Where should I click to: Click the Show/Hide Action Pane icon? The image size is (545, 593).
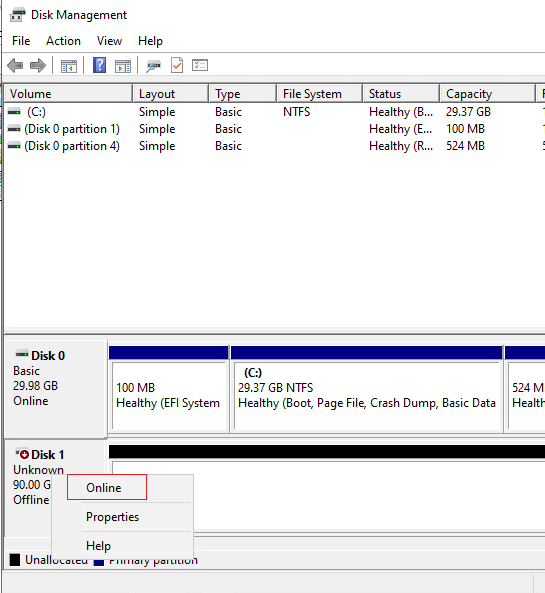coord(123,66)
